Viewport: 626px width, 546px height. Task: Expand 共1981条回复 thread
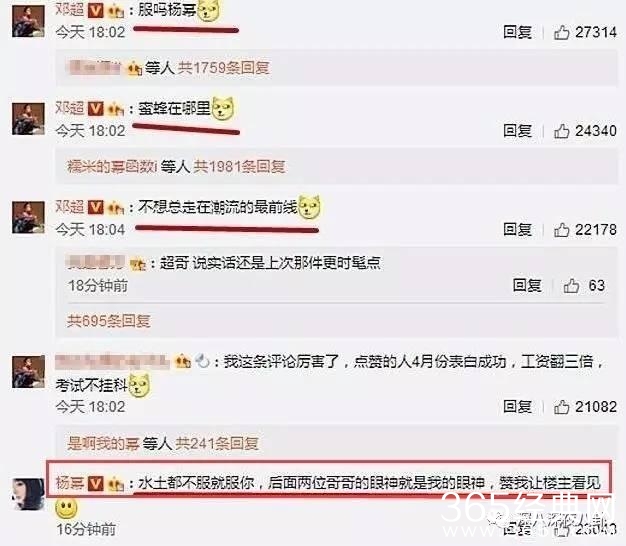tap(239, 166)
